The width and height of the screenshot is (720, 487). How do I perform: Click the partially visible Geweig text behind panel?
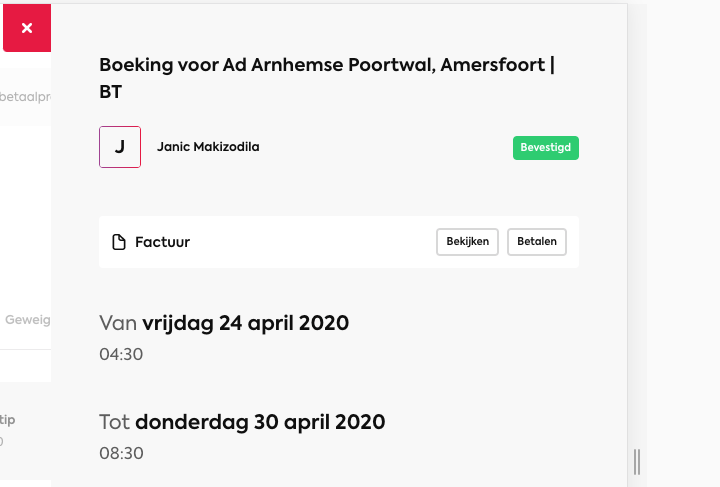coord(28,320)
